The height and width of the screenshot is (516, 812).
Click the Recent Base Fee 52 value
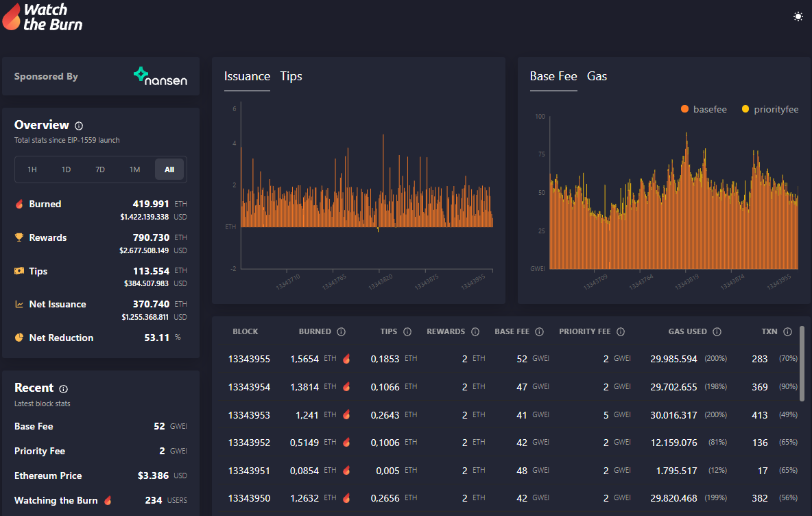[160, 426]
